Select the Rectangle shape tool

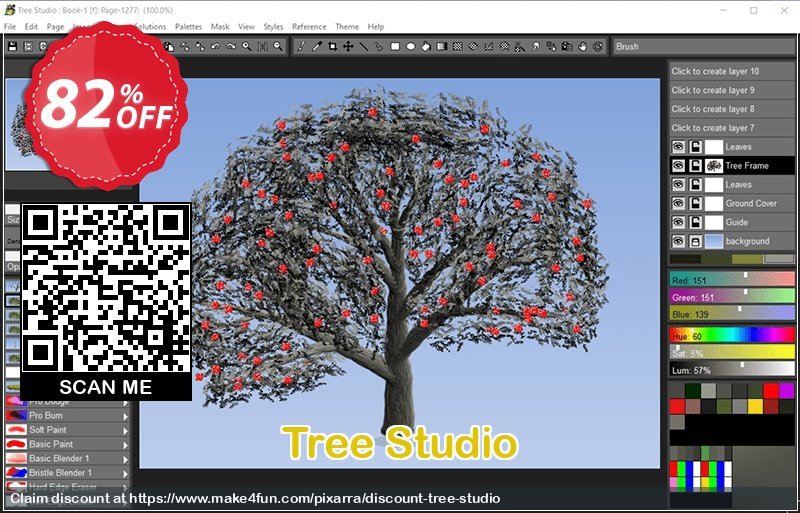(395, 46)
